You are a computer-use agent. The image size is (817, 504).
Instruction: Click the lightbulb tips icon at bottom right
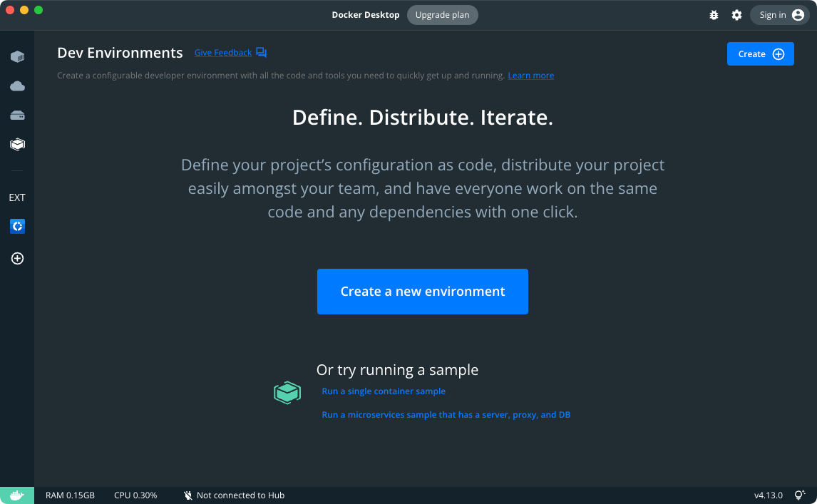[800, 495]
